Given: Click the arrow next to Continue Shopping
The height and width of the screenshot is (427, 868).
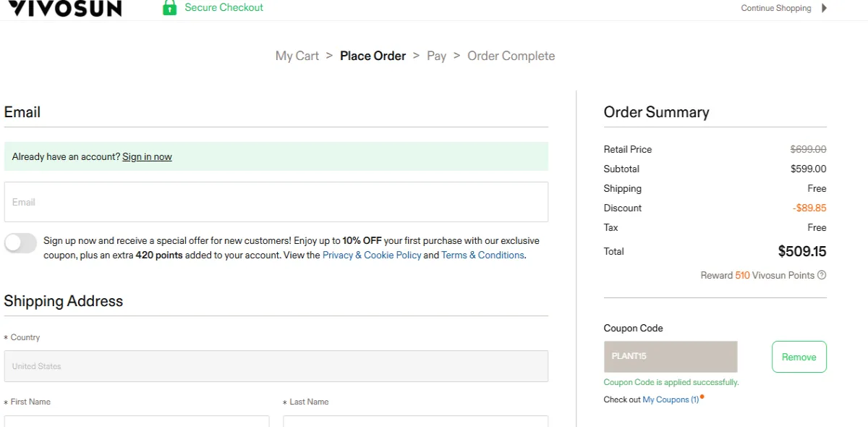Looking at the screenshot, I should 824,8.
